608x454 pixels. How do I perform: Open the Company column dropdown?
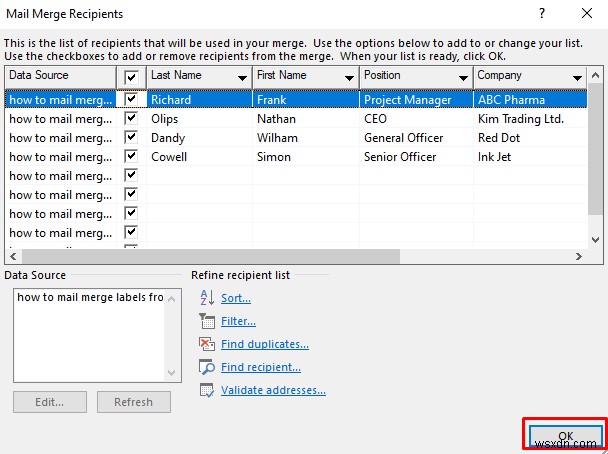[x=577, y=78]
